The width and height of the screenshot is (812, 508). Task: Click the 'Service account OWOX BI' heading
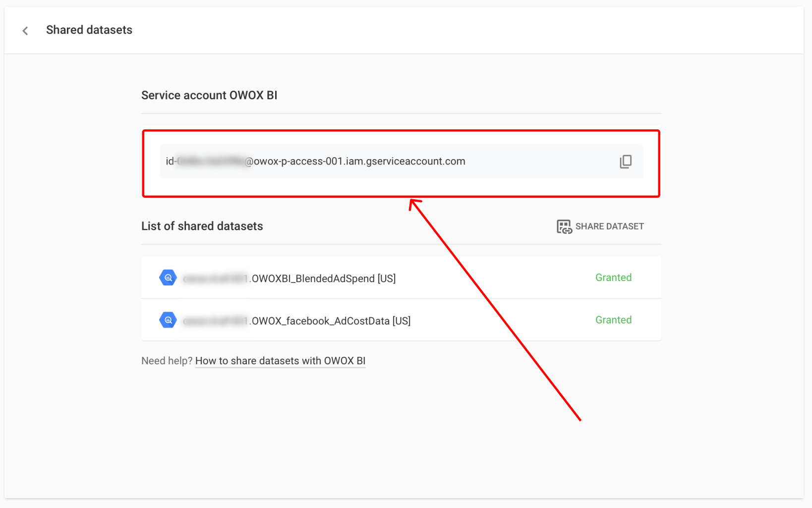[x=209, y=95]
